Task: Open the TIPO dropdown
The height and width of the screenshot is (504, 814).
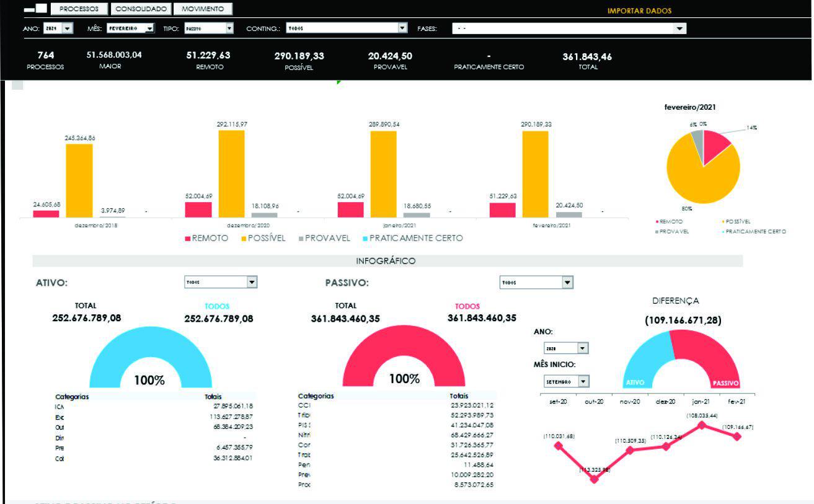Action: 229,29
